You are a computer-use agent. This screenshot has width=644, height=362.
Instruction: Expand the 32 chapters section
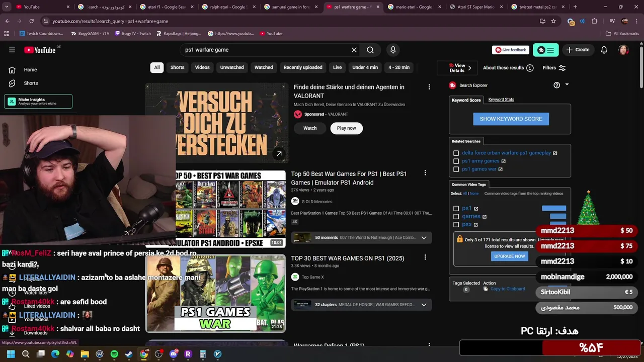(424, 304)
